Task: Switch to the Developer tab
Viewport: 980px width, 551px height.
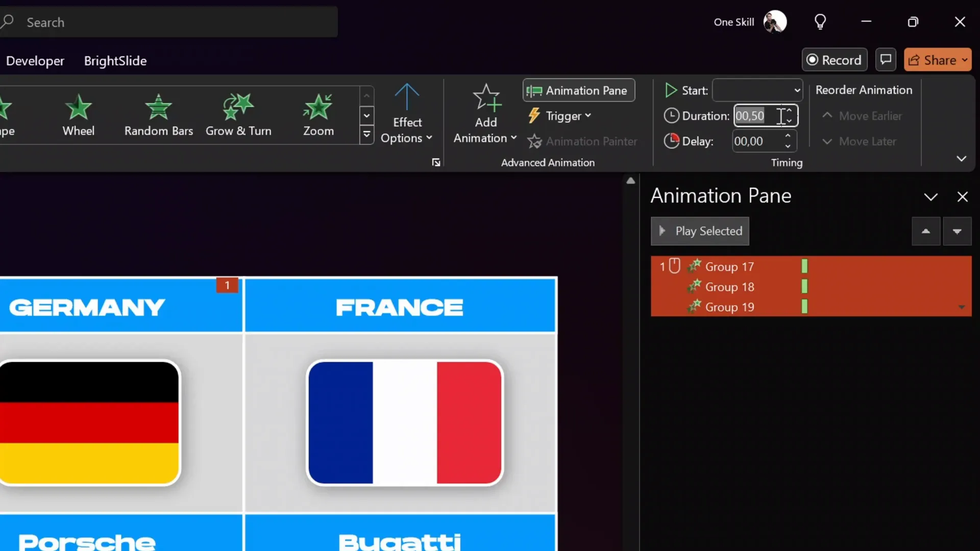Action: (35, 61)
